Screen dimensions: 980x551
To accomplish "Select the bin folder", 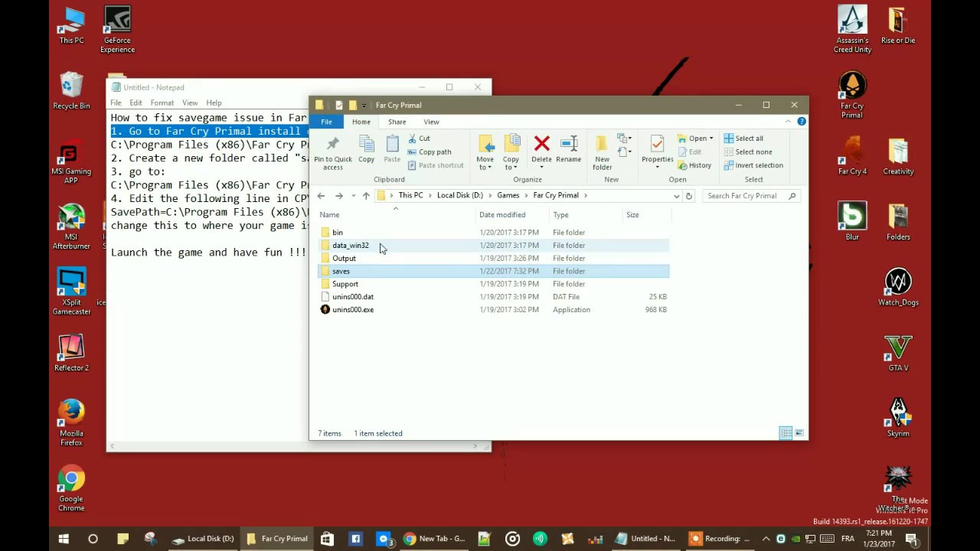I will [494, 233].
